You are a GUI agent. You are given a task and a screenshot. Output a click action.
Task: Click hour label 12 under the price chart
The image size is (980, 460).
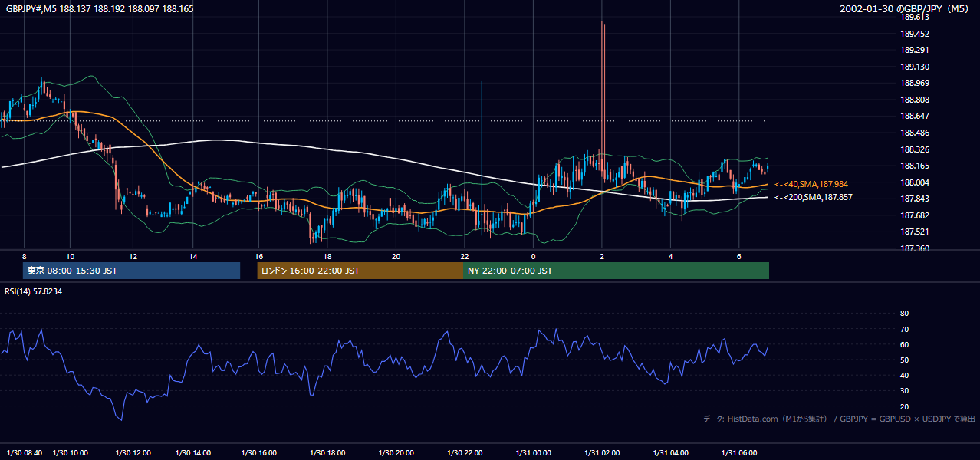click(x=133, y=256)
